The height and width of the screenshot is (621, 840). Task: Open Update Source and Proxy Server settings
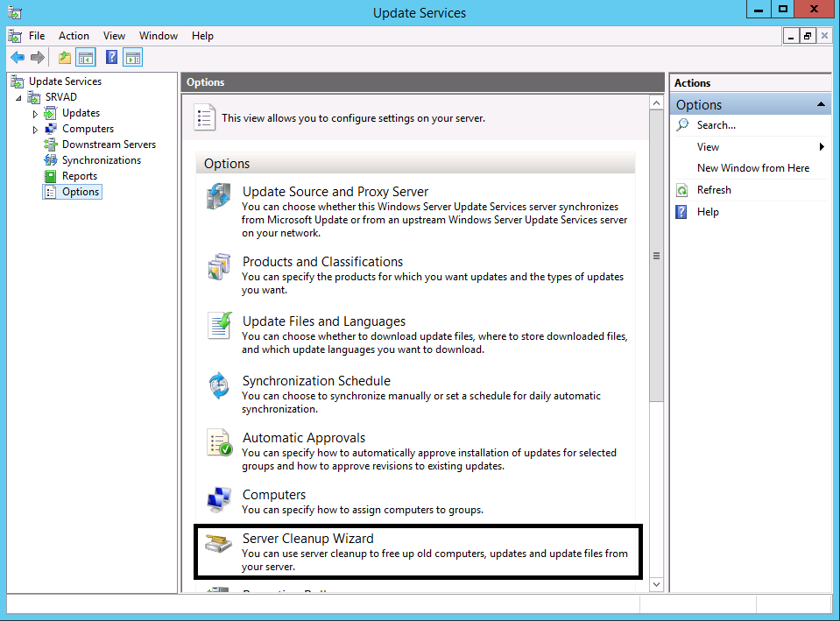coord(335,192)
